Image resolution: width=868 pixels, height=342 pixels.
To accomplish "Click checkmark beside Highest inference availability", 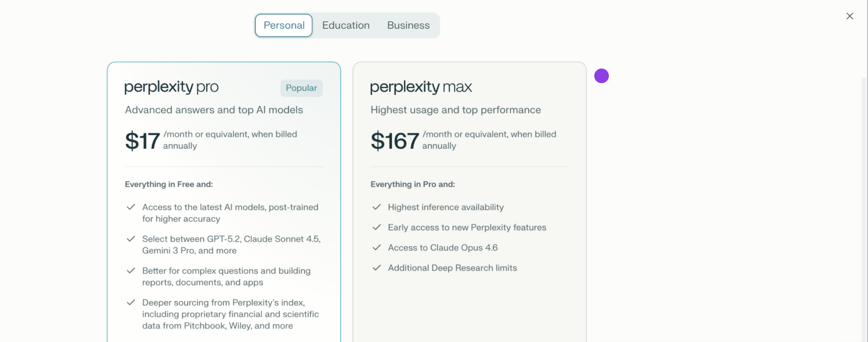I will [376, 207].
